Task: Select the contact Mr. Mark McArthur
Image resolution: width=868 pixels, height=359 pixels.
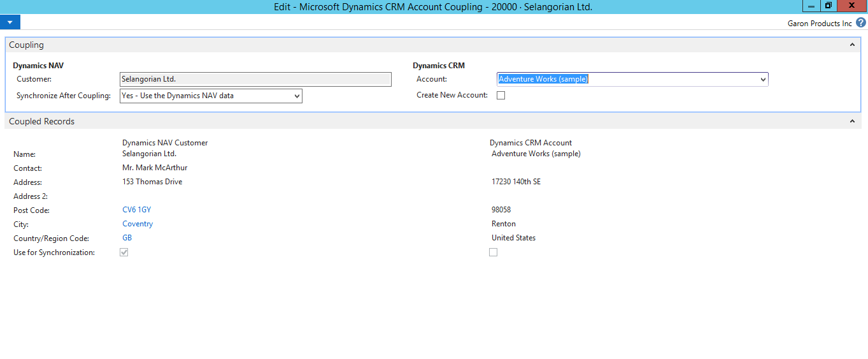Action: coord(155,168)
